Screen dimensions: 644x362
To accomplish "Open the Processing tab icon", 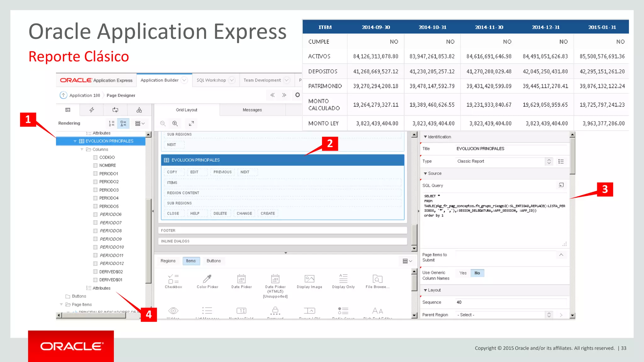I will pos(115,110).
